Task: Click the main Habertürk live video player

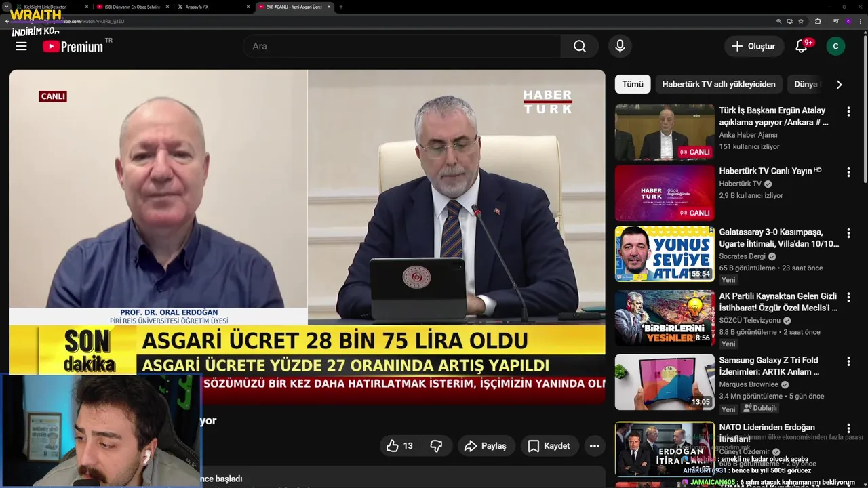Action: click(x=307, y=237)
